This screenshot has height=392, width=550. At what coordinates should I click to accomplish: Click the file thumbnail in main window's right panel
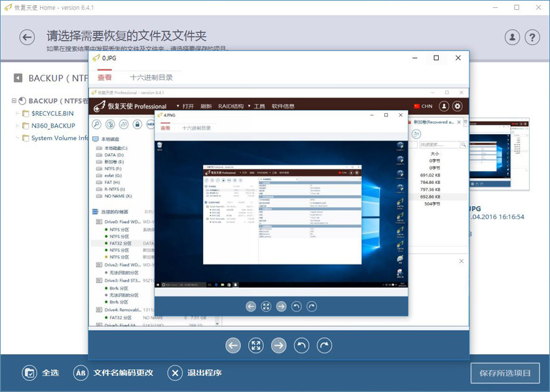point(499,154)
